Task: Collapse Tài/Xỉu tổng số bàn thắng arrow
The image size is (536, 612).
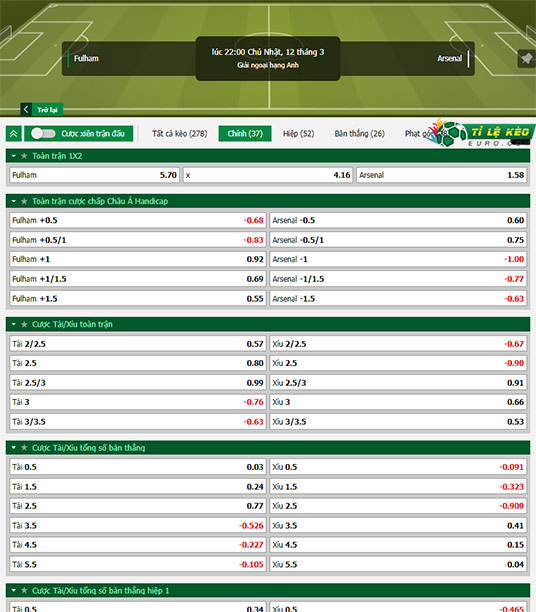Action: tap(14, 448)
